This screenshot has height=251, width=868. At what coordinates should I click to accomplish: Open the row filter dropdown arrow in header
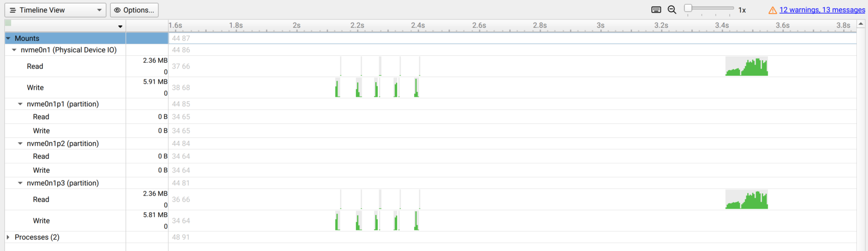(x=120, y=26)
